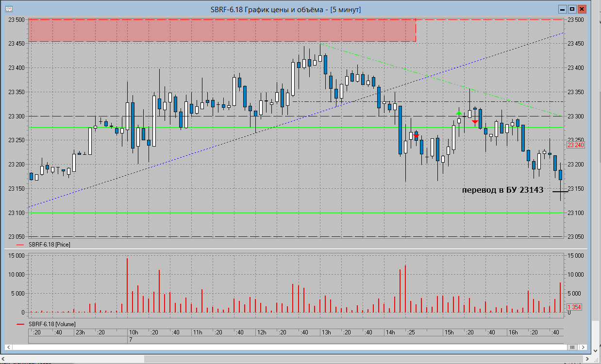601x364 pixels.
Task: Click the :25 label on time axis
Action: point(411,332)
